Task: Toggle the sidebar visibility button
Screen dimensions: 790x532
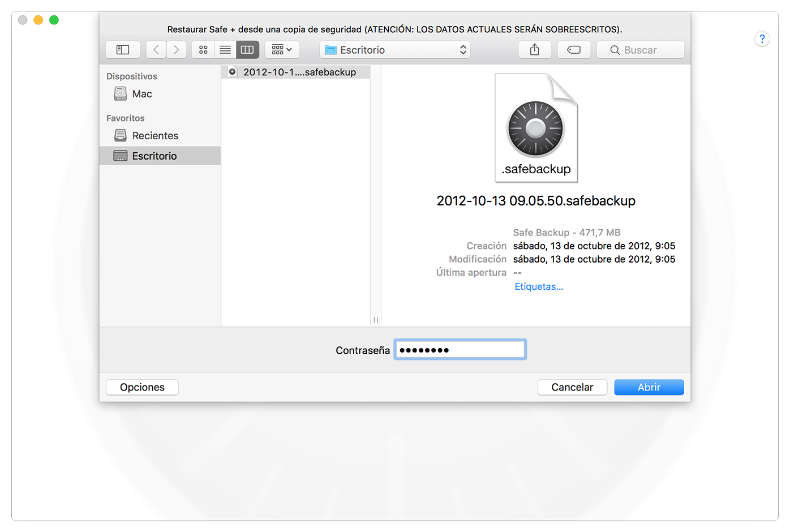Action: tap(123, 50)
